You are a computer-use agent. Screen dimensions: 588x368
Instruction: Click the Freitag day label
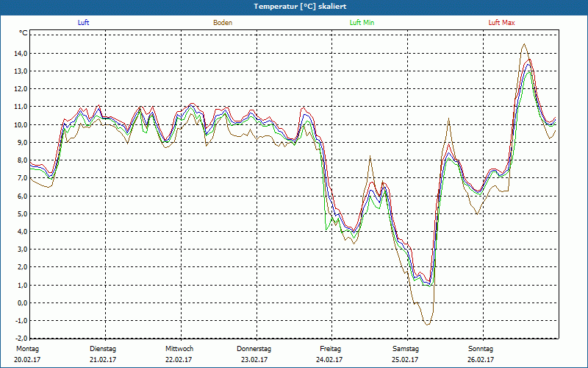click(330, 349)
